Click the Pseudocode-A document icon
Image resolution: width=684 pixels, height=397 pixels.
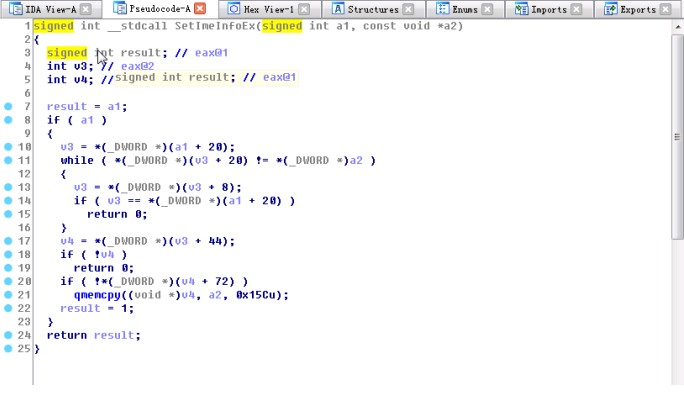[120, 8]
